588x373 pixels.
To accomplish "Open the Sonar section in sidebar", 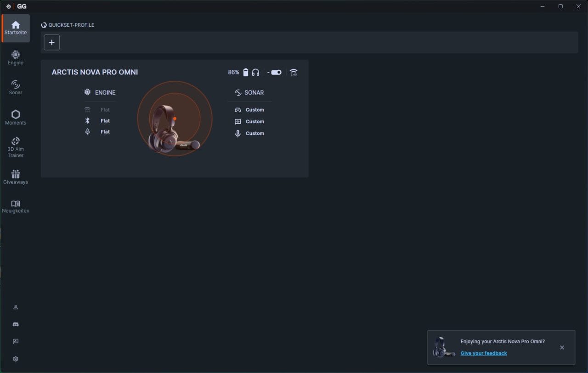I will coord(16,87).
